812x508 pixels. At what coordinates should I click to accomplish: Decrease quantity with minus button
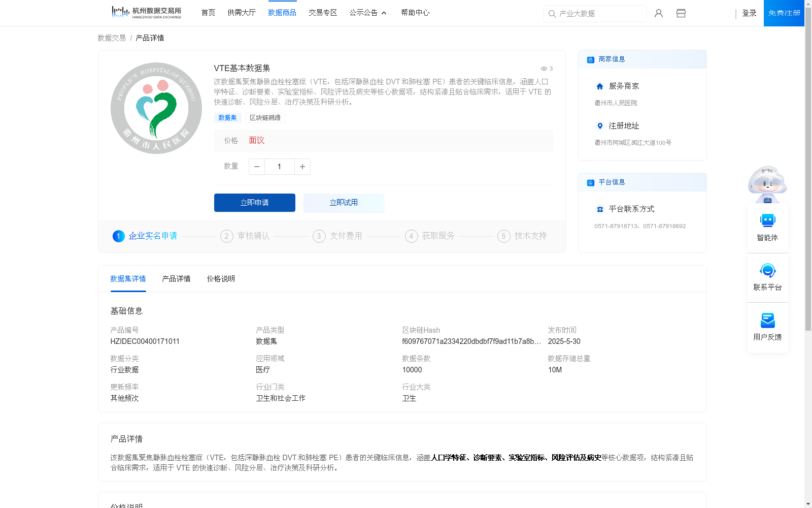click(x=257, y=167)
